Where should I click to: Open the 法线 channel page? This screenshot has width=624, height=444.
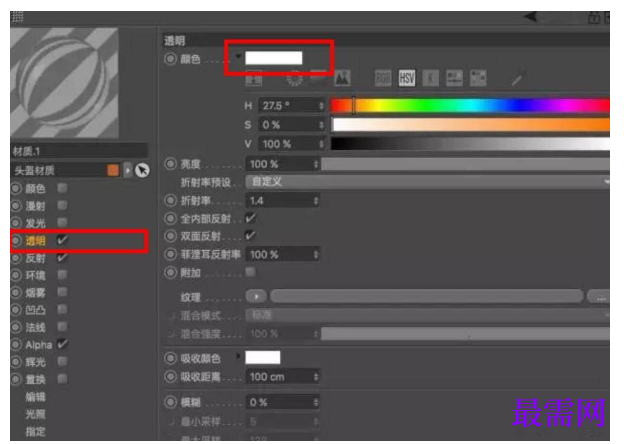35,327
